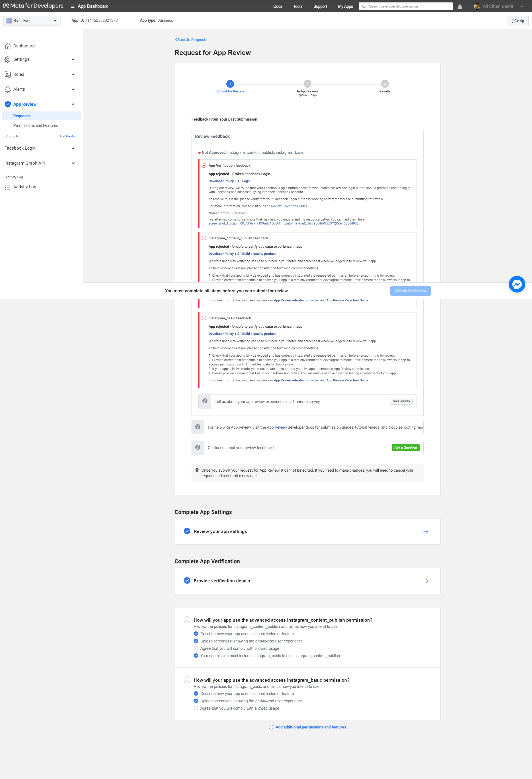The image size is (532, 779).
Task: Click the arrow beside Provide verification details
Action: (x=426, y=581)
